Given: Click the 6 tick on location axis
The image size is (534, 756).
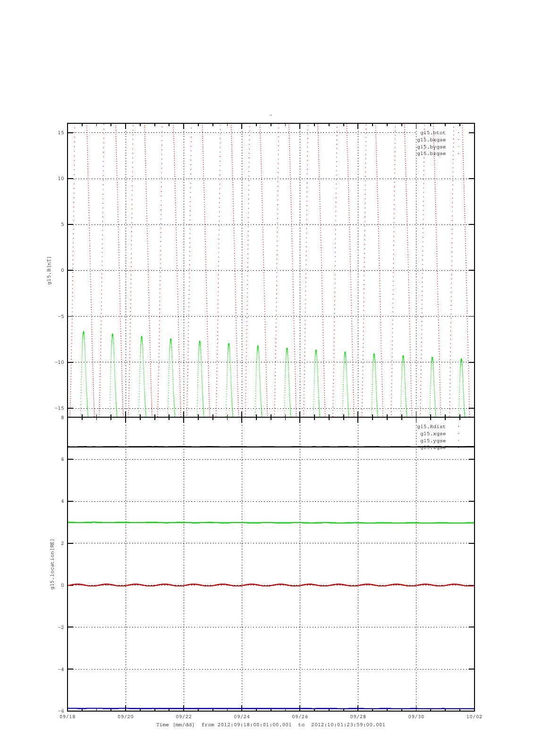Looking at the screenshot, I should click(62, 459).
